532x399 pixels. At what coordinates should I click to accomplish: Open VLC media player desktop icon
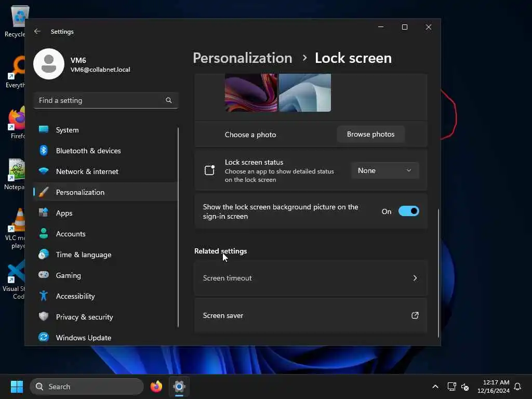[x=15, y=228]
